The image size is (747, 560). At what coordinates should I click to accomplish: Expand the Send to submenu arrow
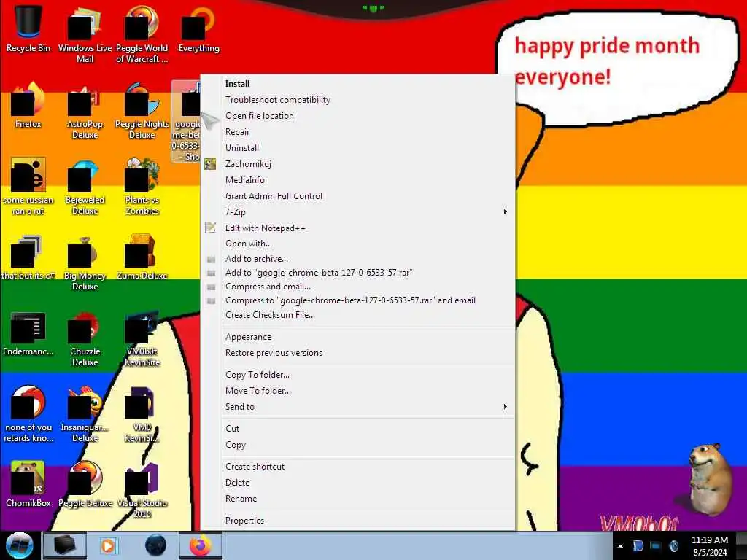tap(505, 407)
